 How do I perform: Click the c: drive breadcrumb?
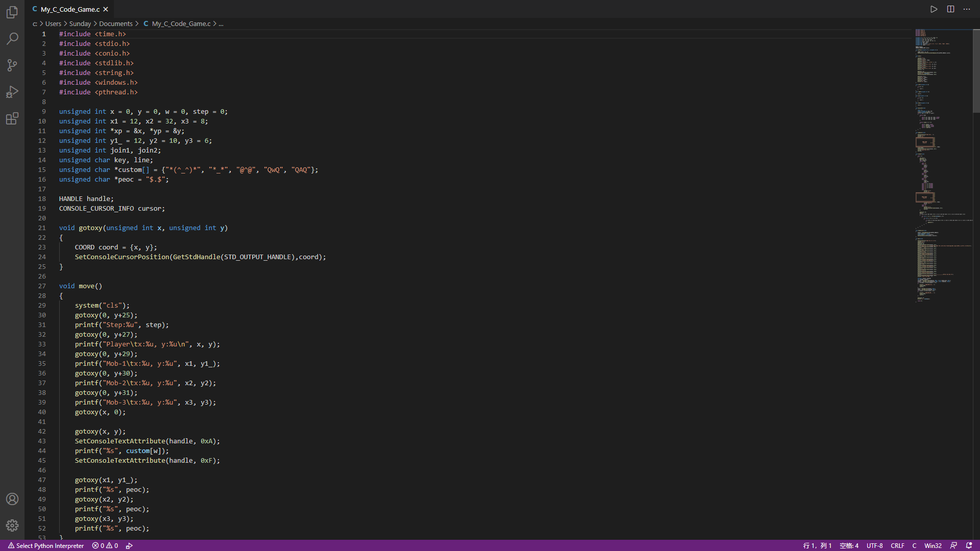(35, 24)
